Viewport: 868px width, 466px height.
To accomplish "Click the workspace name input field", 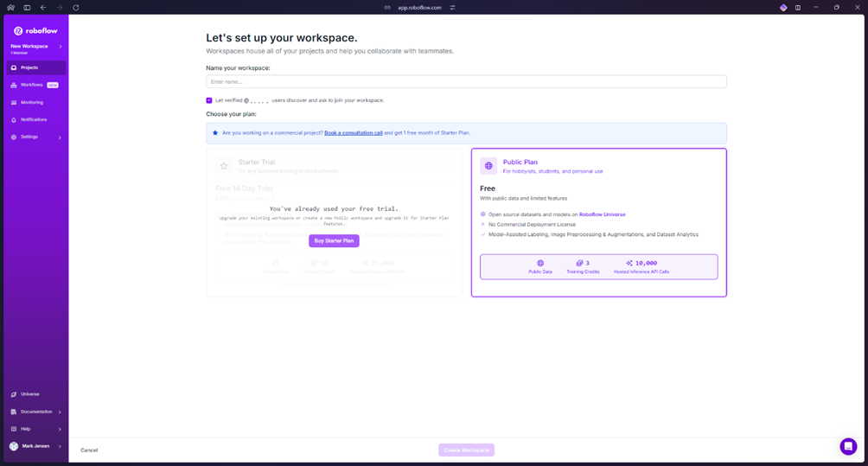I will [466, 81].
